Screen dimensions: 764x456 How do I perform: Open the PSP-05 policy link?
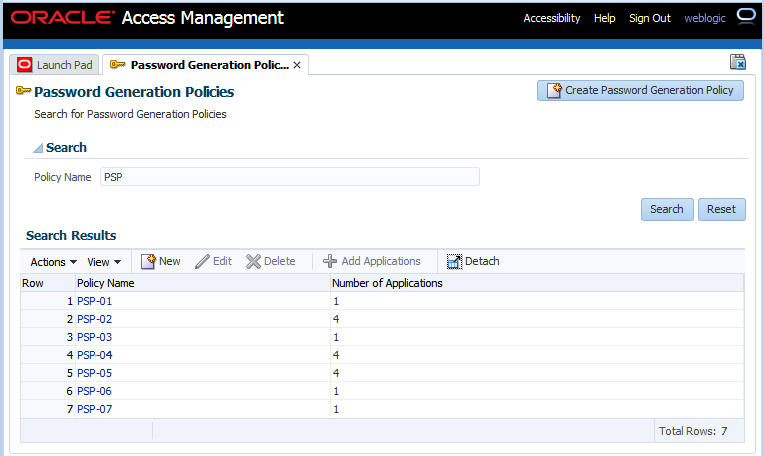(95, 373)
